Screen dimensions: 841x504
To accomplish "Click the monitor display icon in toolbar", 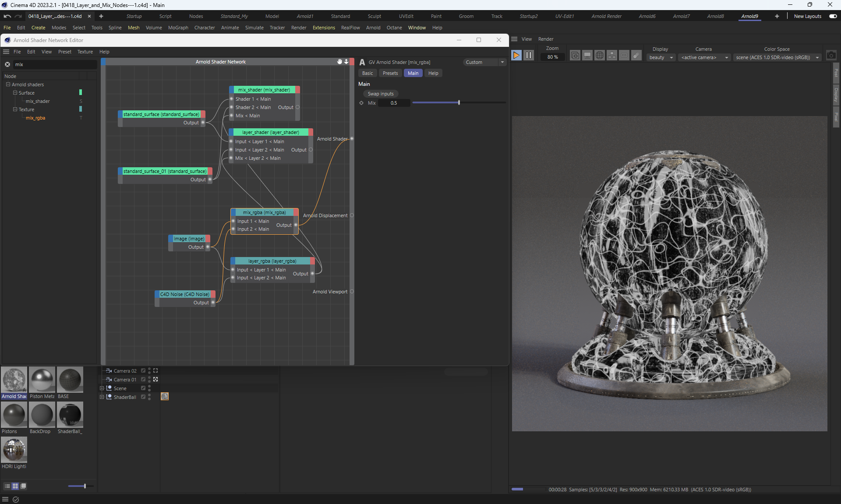I will 587,56.
